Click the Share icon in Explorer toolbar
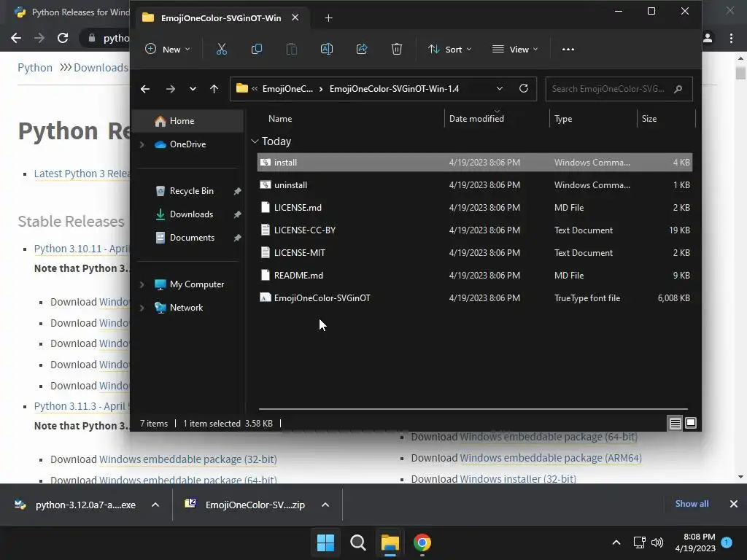 point(362,49)
